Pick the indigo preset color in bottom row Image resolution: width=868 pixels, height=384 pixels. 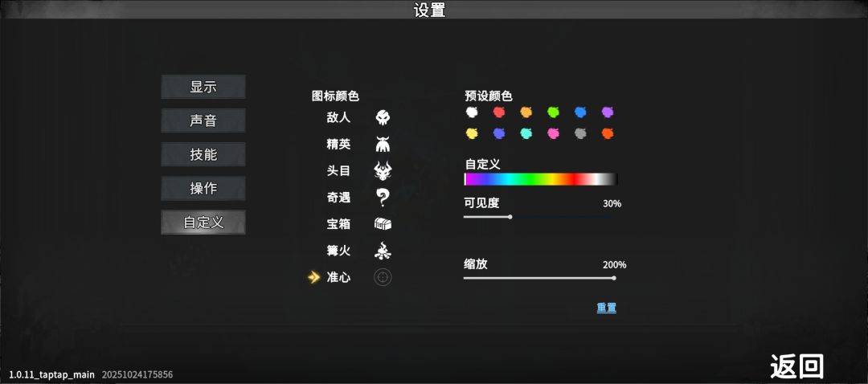(499, 133)
